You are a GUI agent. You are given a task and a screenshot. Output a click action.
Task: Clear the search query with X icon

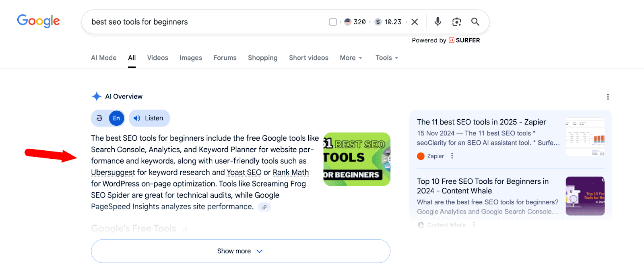pyautogui.click(x=415, y=22)
